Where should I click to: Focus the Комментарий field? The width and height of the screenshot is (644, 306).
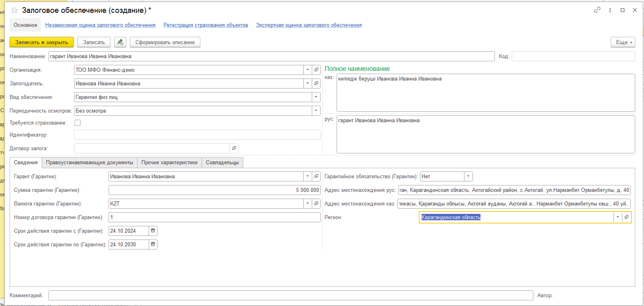[291, 295]
